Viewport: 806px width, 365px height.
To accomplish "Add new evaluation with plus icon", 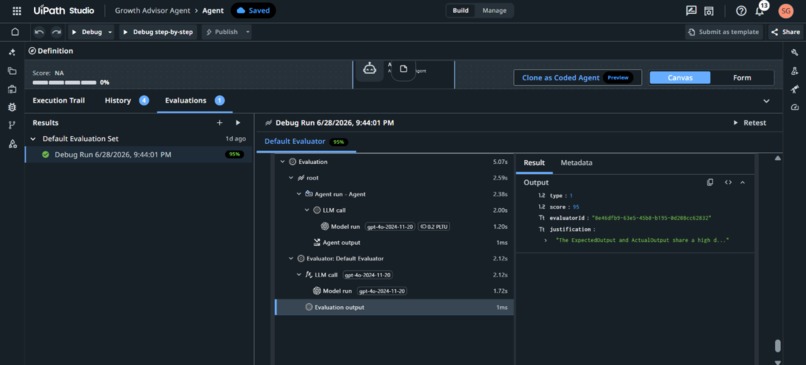I will pyautogui.click(x=219, y=123).
